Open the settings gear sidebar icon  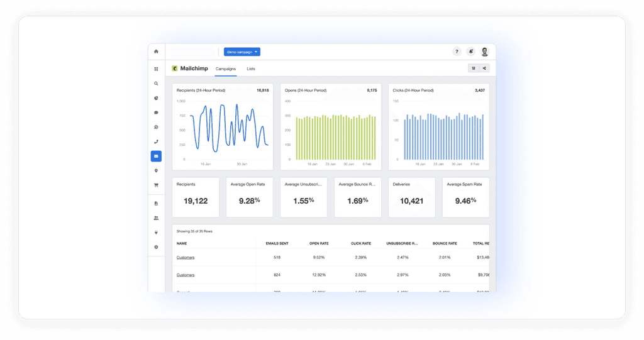click(156, 247)
